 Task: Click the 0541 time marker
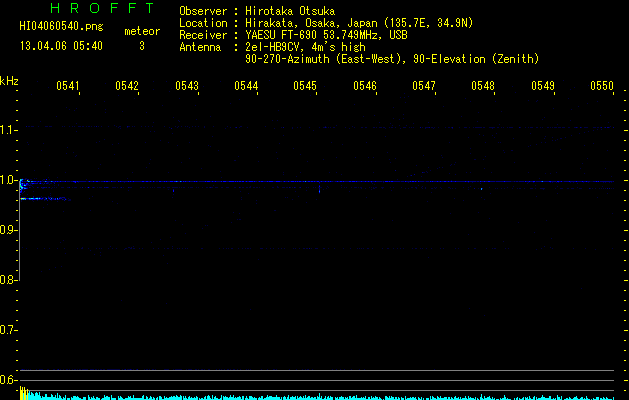(x=67, y=86)
